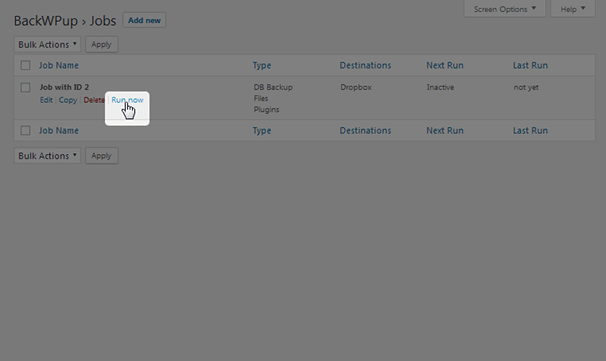Open the bottom Bulk Actions dropdown
Screen dimensions: 606x361
pos(47,156)
